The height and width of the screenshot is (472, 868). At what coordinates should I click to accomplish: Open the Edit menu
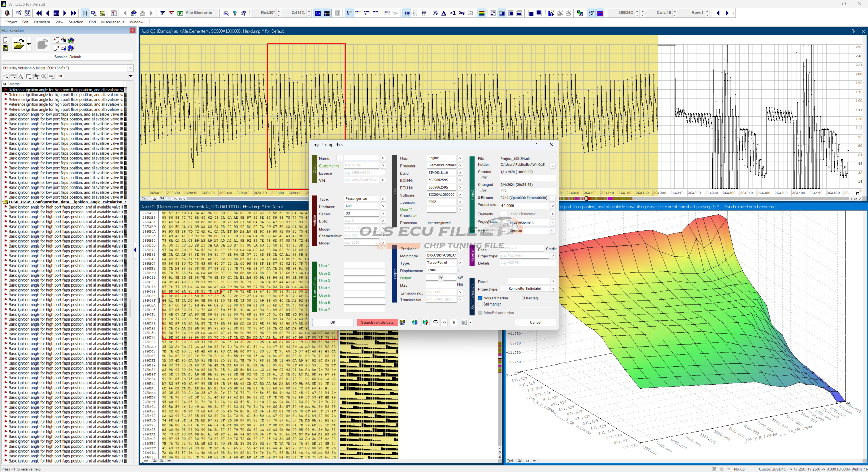(25, 22)
